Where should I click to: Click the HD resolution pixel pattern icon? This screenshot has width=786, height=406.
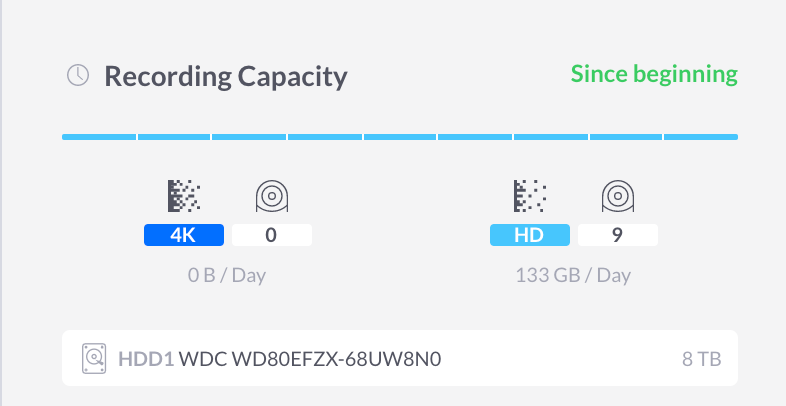(529, 196)
